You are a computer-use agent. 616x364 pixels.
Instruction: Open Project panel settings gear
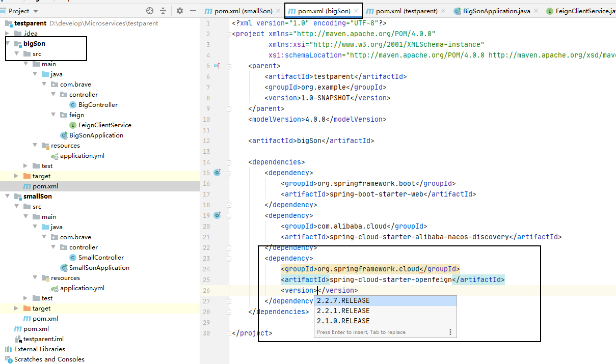coord(179,11)
